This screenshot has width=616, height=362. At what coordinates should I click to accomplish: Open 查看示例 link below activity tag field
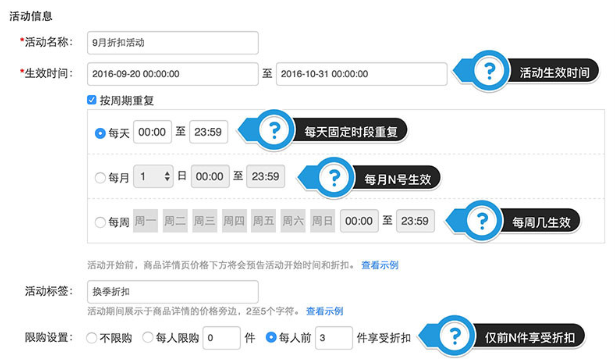coord(324,311)
